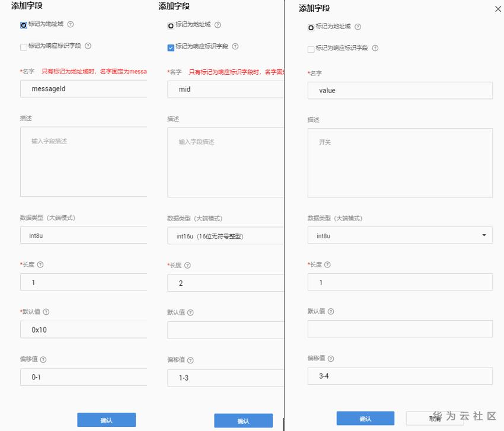Toggle 标记为响应标识字段 checkbox in messageId panel

24,47
